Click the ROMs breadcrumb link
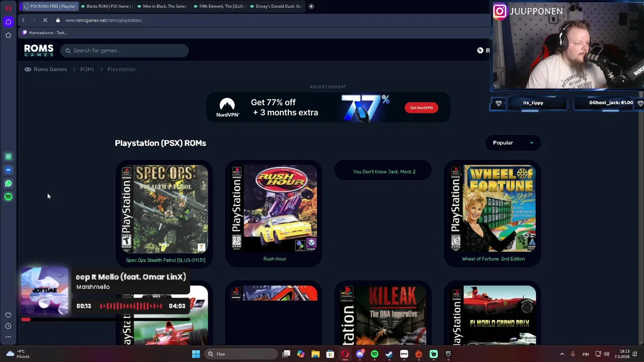 pos(87,69)
